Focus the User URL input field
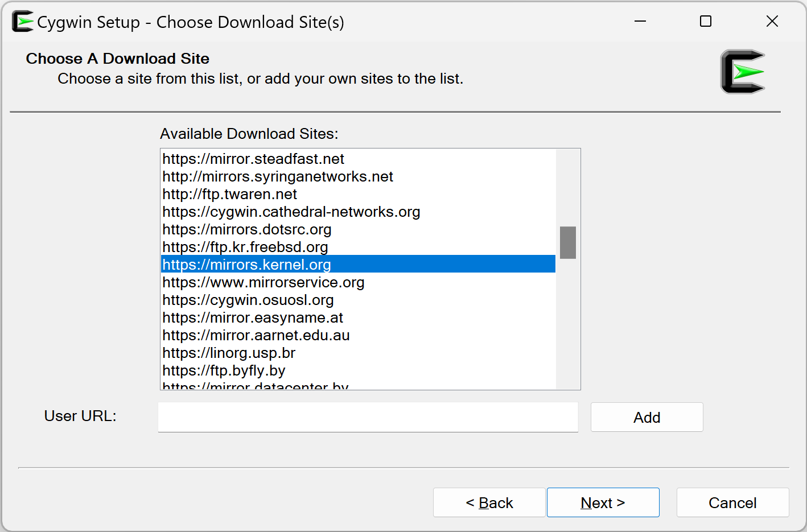The width and height of the screenshot is (807, 532). pyautogui.click(x=368, y=417)
